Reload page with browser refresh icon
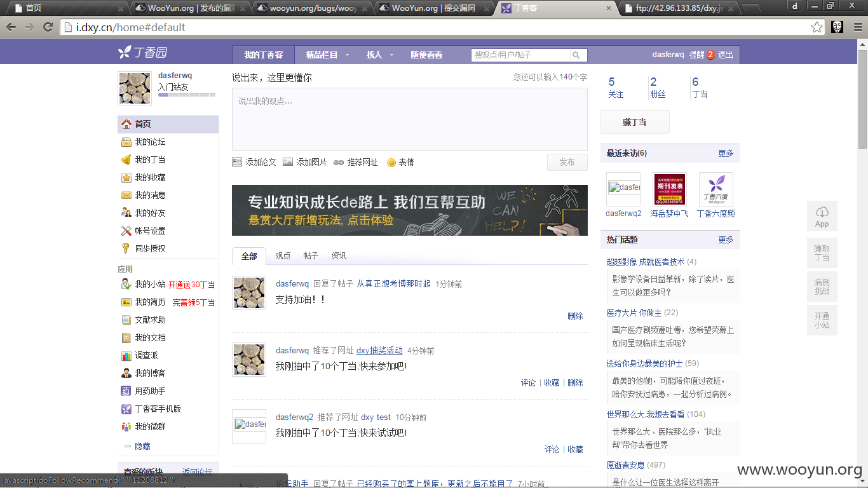 pyautogui.click(x=48, y=27)
